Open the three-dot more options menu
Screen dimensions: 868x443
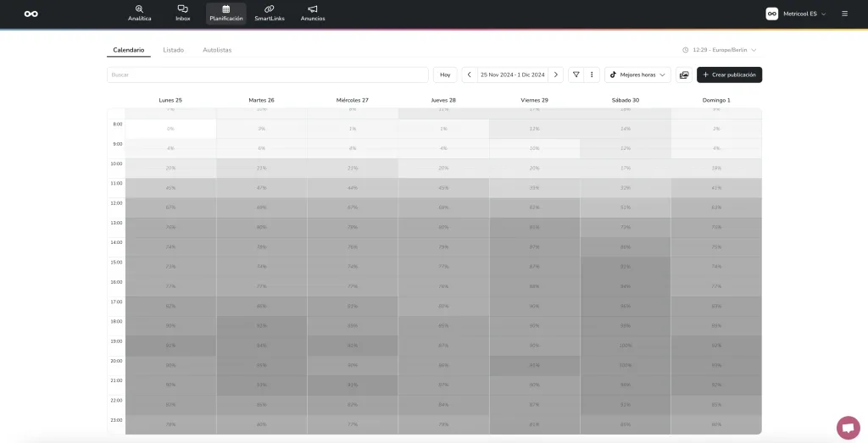coord(592,75)
